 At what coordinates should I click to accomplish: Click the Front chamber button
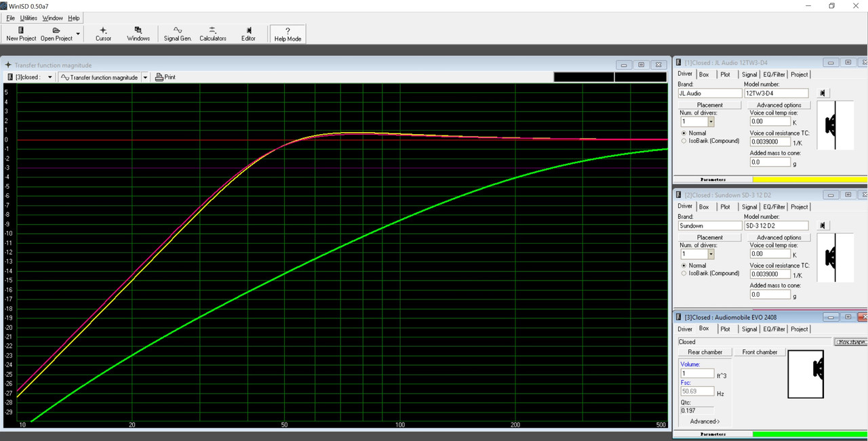[x=760, y=352]
